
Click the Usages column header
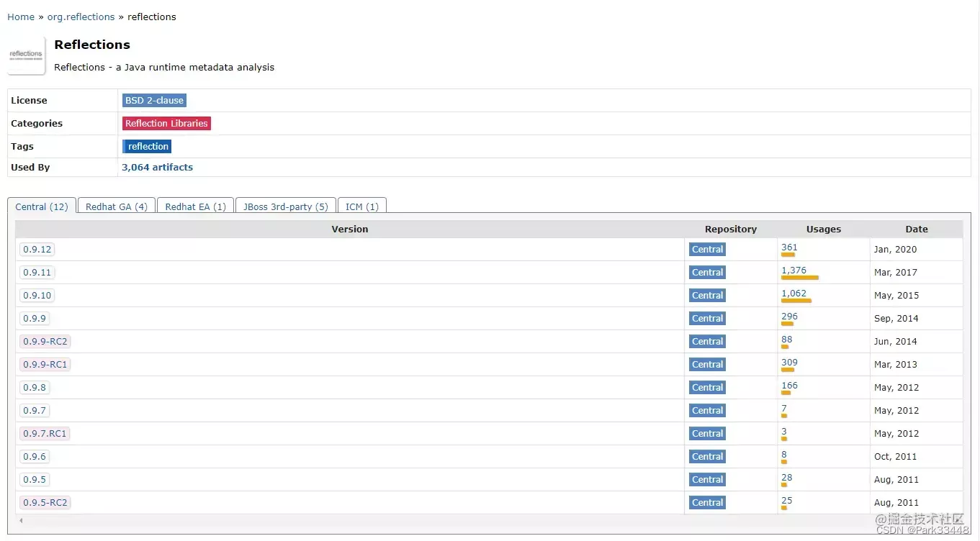click(x=824, y=229)
